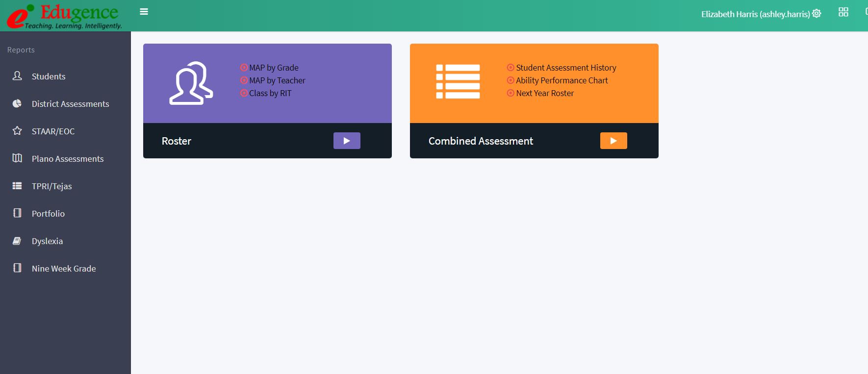Launch Combined Assessment orange play button

click(x=613, y=141)
